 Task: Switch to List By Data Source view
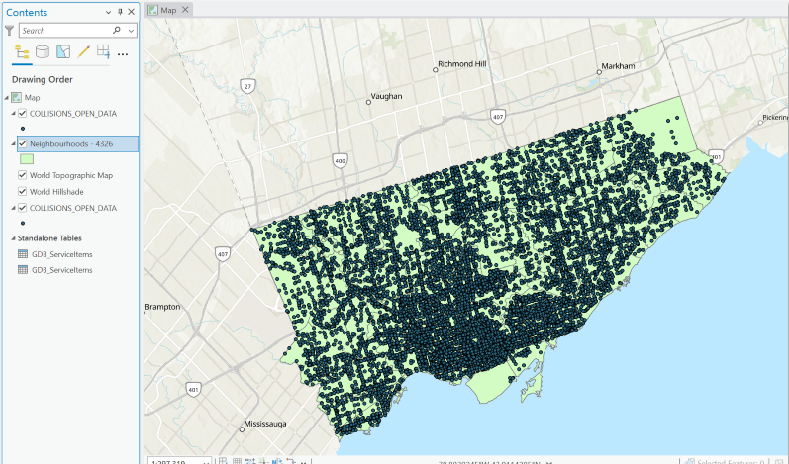pos(42,52)
